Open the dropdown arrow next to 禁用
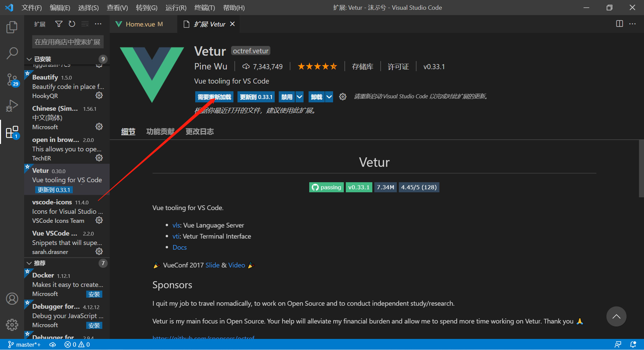 (300, 97)
